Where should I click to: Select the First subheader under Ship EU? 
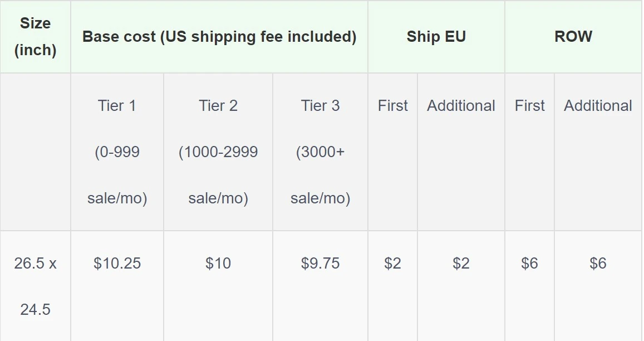point(392,106)
